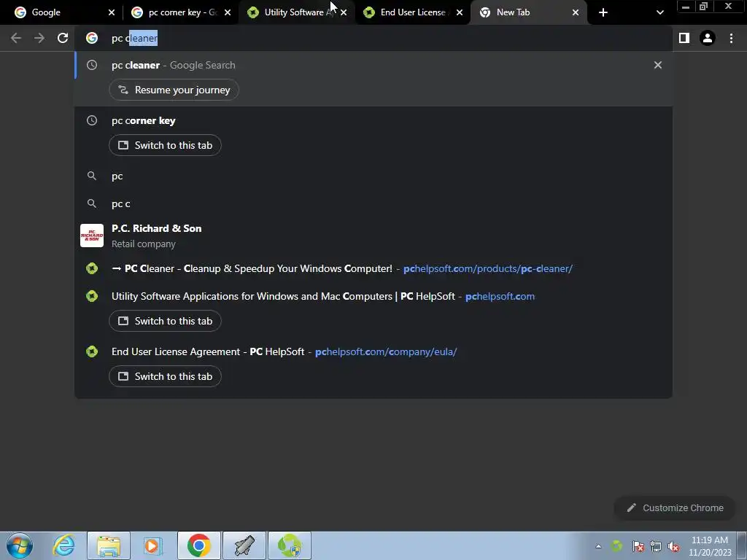Open network icon in system tray

[x=656, y=546]
